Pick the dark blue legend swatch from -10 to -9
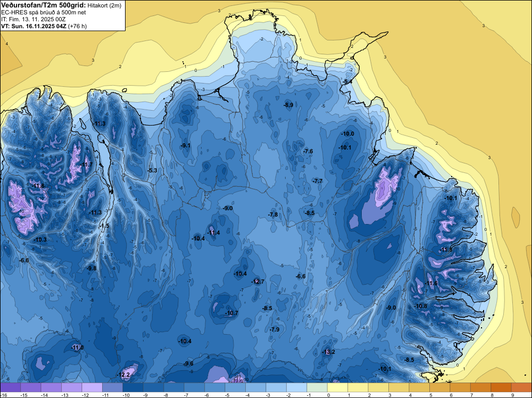 pyautogui.click(x=133, y=387)
